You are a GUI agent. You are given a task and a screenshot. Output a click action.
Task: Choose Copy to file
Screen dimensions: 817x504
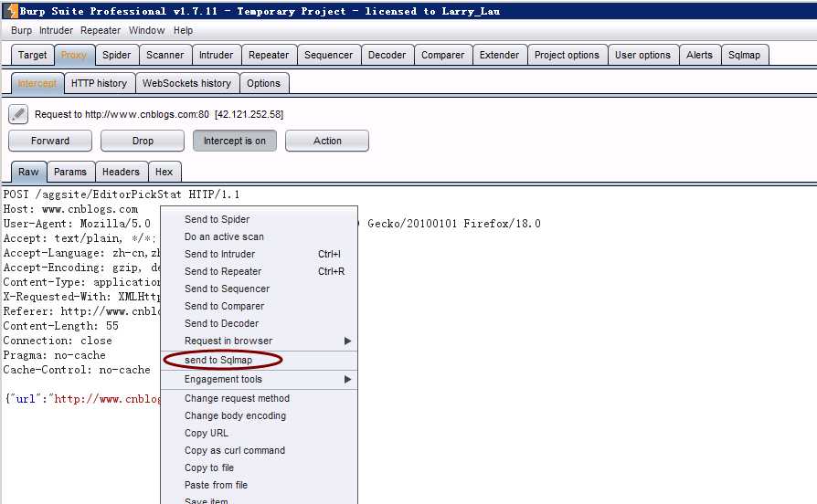[259, 467]
